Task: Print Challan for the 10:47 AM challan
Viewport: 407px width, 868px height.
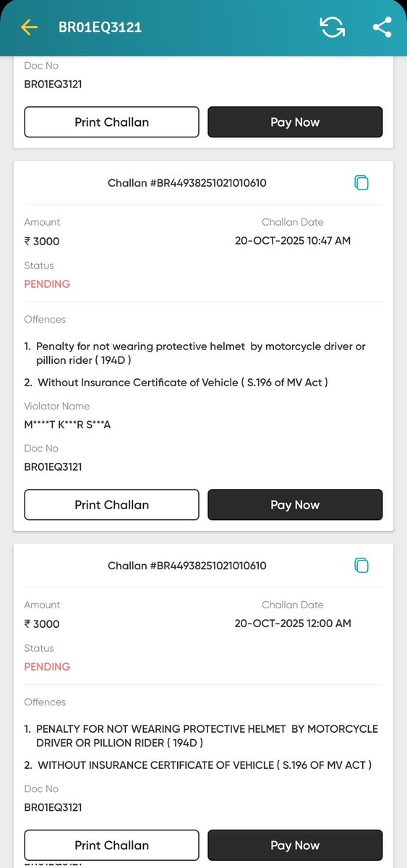Action: pos(111,505)
